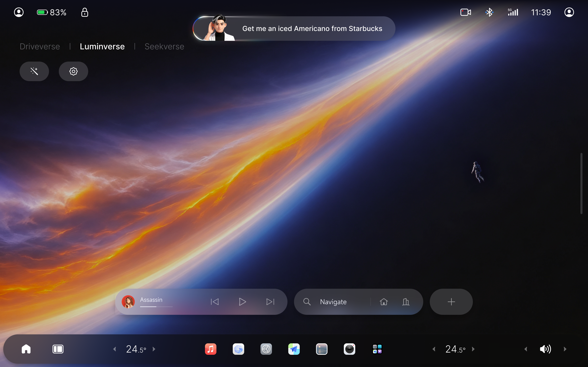Image resolution: width=588 pixels, height=367 pixels.
Task: Increase left temperature with right arrow
Action: pos(154,349)
